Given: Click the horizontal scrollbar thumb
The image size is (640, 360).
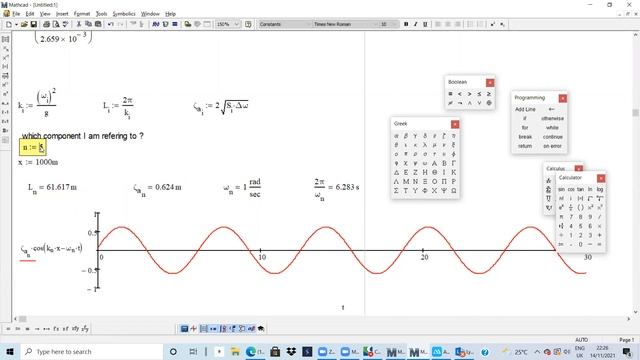Looking at the screenshot, I should (x=23, y=319).
